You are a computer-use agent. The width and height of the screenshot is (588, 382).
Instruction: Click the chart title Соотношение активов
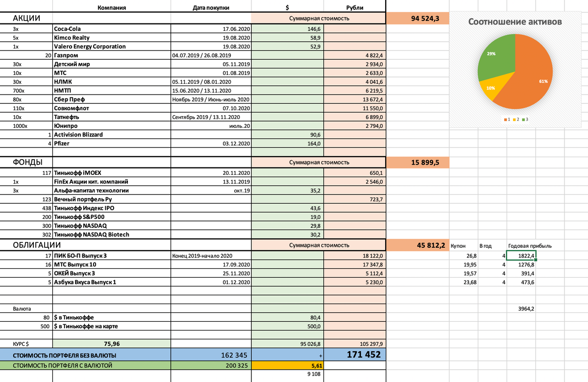pyautogui.click(x=515, y=22)
